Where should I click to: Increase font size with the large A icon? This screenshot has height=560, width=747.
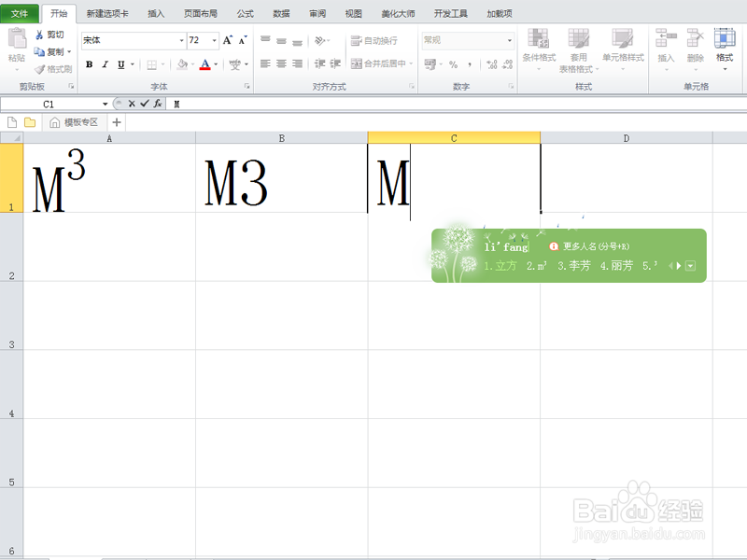coord(228,40)
